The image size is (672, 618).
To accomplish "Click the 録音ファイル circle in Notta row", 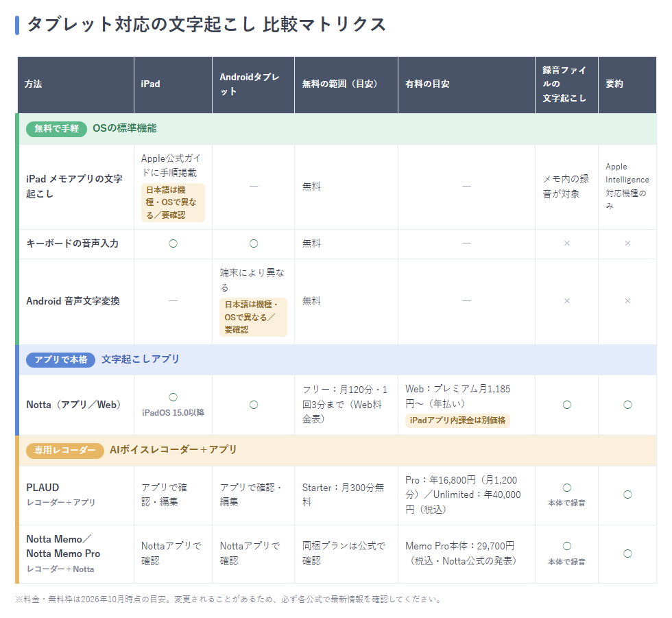I will tap(566, 405).
